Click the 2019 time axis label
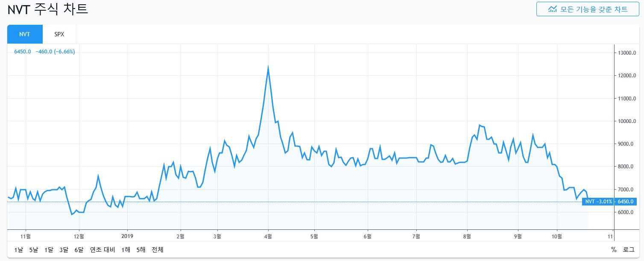The height and width of the screenshot is (261, 644). click(x=128, y=235)
